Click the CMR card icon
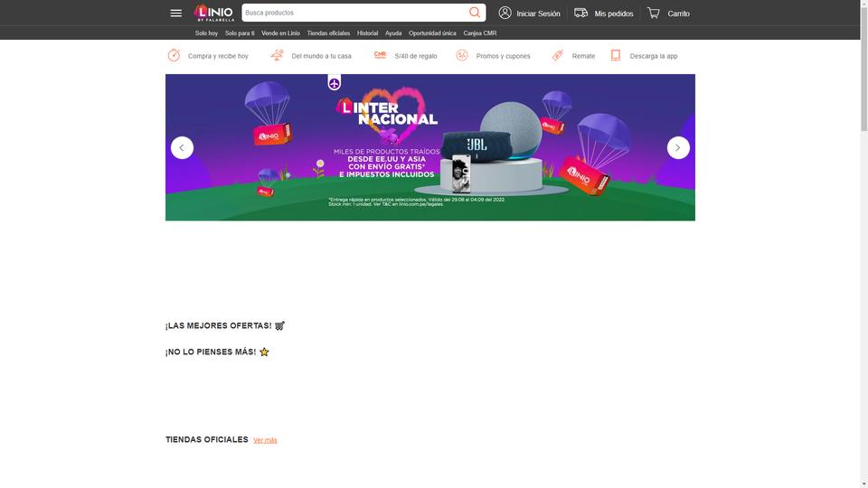The image size is (868, 488). coord(380,55)
